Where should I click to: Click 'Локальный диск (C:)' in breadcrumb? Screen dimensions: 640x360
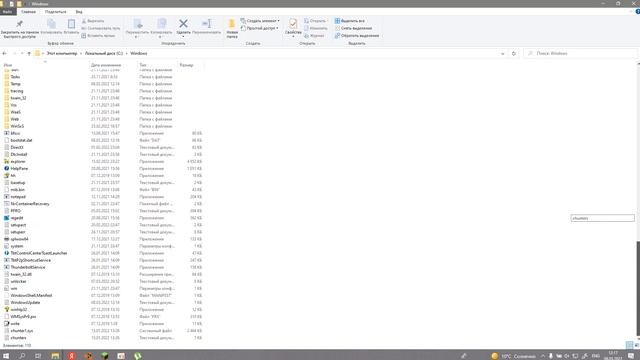[x=104, y=53]
